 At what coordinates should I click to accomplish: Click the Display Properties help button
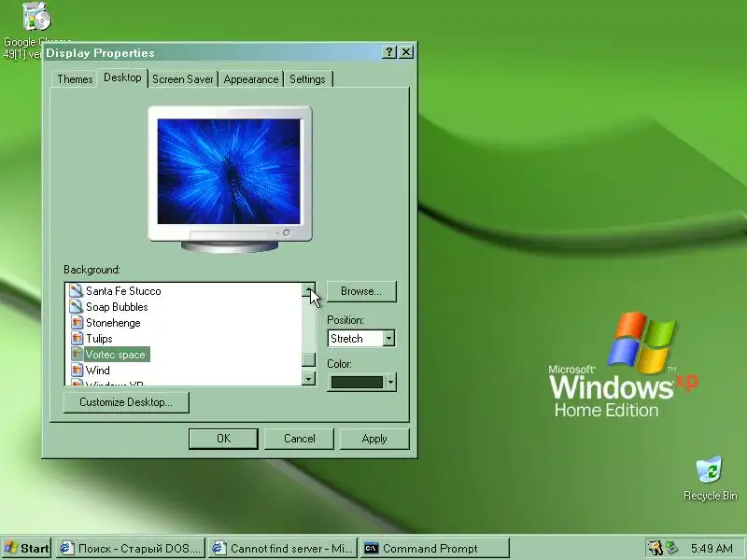coord(389,52)
